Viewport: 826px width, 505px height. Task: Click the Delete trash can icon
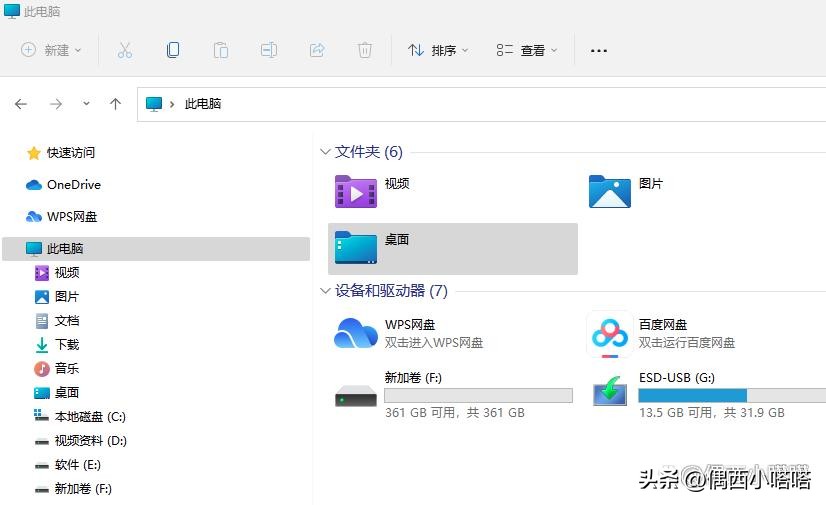pyautogui.click(x=365, y=51)
